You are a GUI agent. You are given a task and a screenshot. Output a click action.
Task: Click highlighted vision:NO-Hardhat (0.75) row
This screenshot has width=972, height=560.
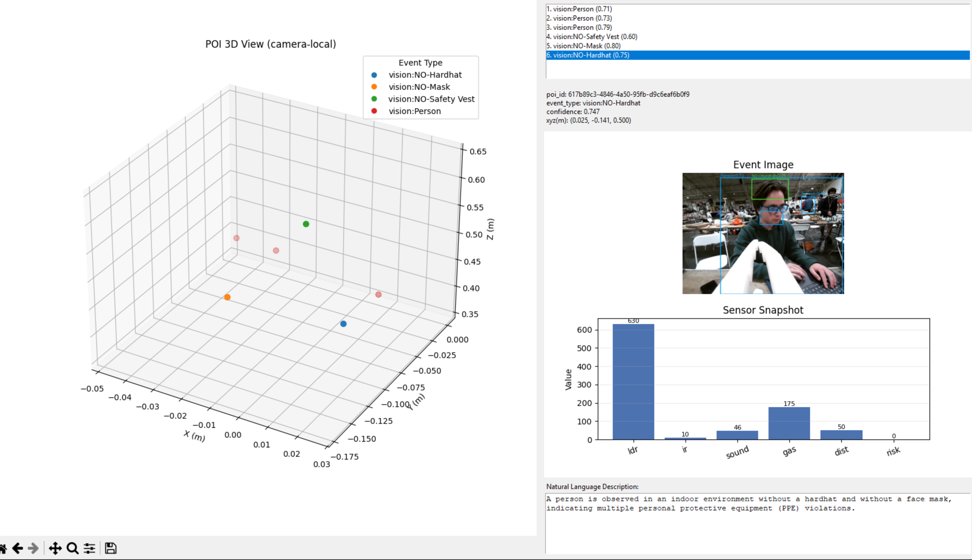pos(588,55)
